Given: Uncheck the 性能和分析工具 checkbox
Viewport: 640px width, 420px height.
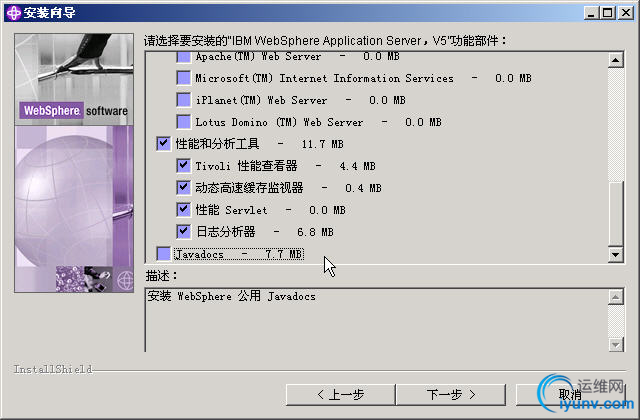Looking at the screenshot, I should click(x=163, y=144).
